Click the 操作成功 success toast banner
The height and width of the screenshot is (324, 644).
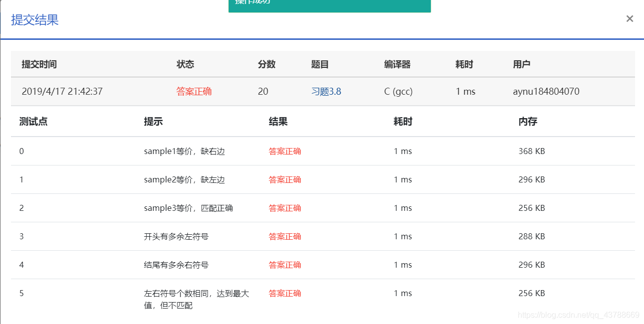tap(329, 5)
